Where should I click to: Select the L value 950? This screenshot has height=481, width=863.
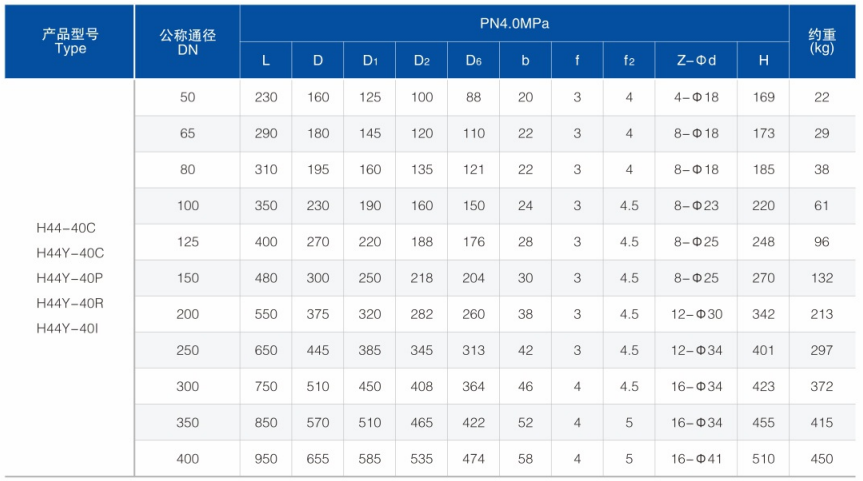click(266, 459)
